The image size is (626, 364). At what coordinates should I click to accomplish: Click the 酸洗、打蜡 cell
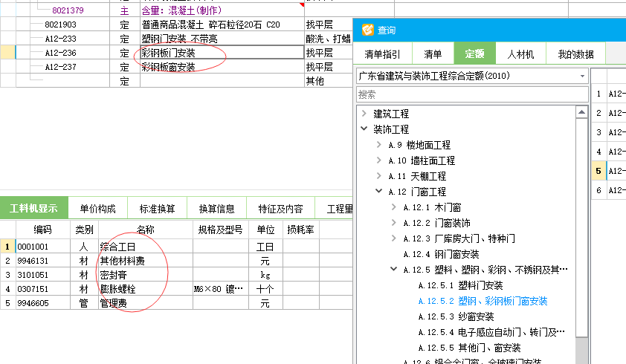[329, 39]
